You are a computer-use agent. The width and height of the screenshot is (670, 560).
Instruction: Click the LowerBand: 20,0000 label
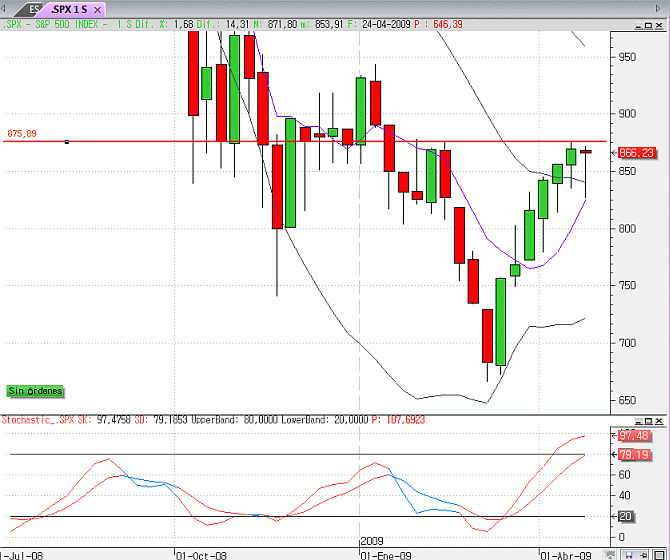coord(325,420)
